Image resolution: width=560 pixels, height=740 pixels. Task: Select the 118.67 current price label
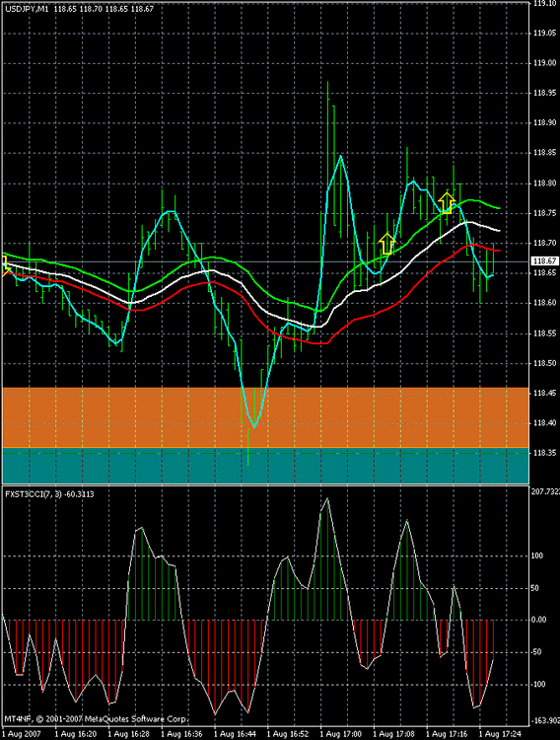tap(545, 261)
